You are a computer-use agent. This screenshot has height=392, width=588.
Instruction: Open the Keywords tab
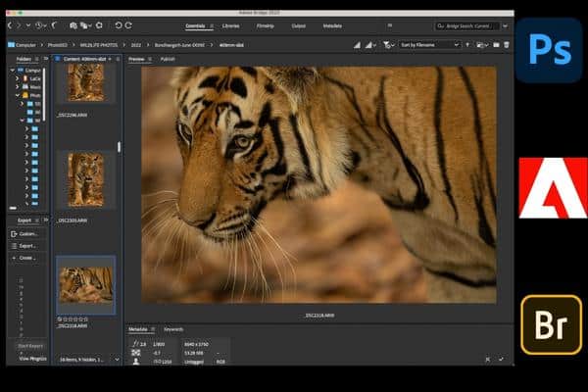click(172, 329)
